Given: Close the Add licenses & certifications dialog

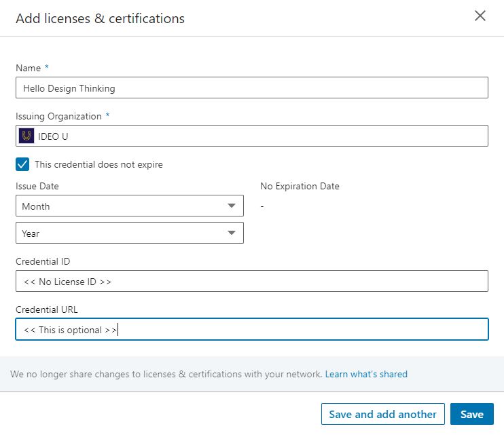Looking at the screenshot, I should (480, 16).
